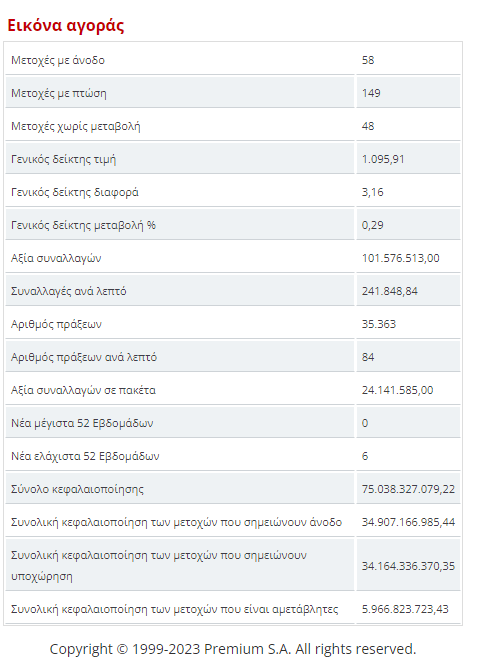Image resolution: width=477 pixels, height=663 pixels.
Task: Select the Συναλλαγές ανά λεπτό label
Action: click(x=69, y=291)
